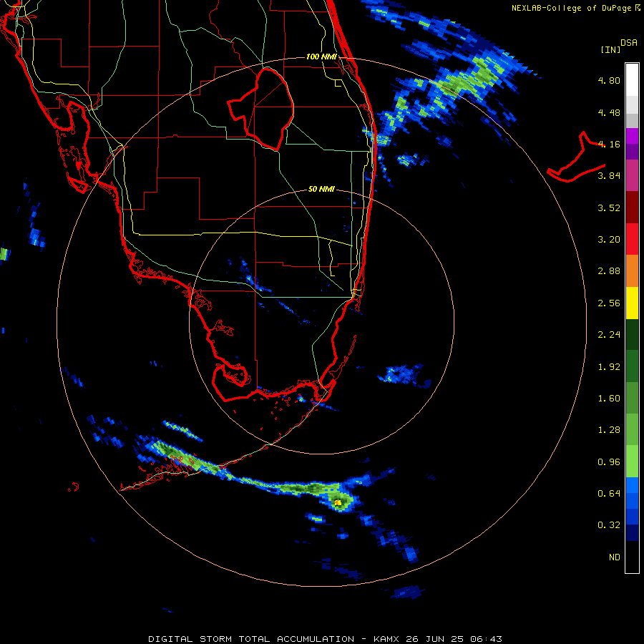Click the yellow-orange peak accumulation cell
The height and width of the screenshot is (644, 644).
click(338, 502)
